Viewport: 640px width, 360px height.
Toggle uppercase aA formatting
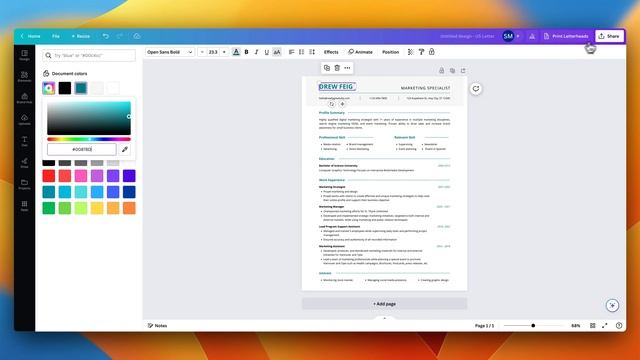tap(277, 52)
